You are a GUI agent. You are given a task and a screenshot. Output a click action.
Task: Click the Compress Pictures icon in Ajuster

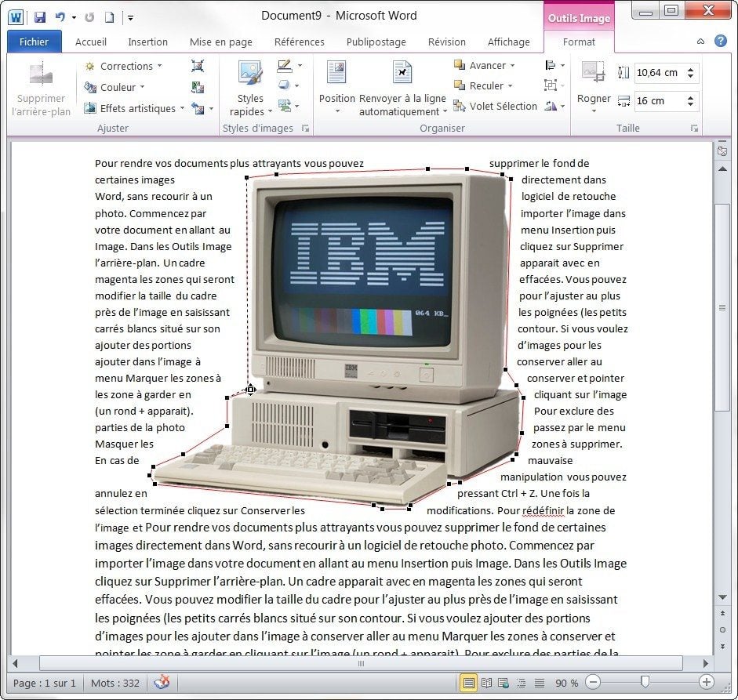pos(198,67)
